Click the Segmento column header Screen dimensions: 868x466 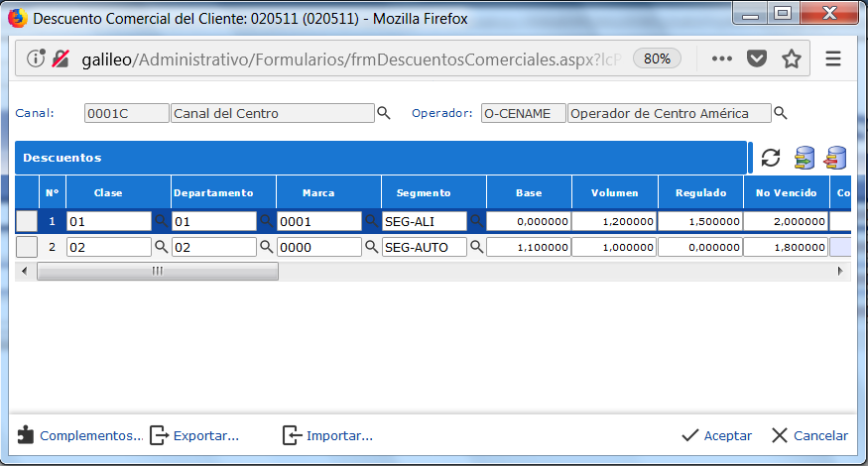click(434, 192)
